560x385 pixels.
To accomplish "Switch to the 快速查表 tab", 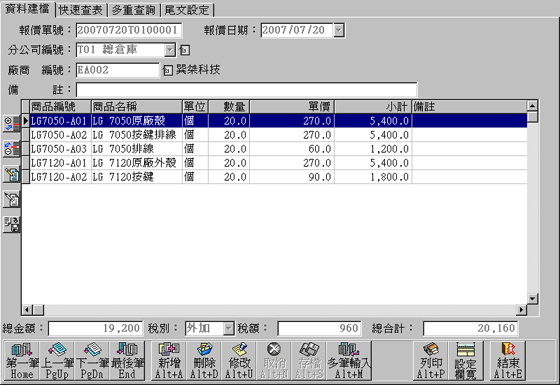I will (81, 10).
